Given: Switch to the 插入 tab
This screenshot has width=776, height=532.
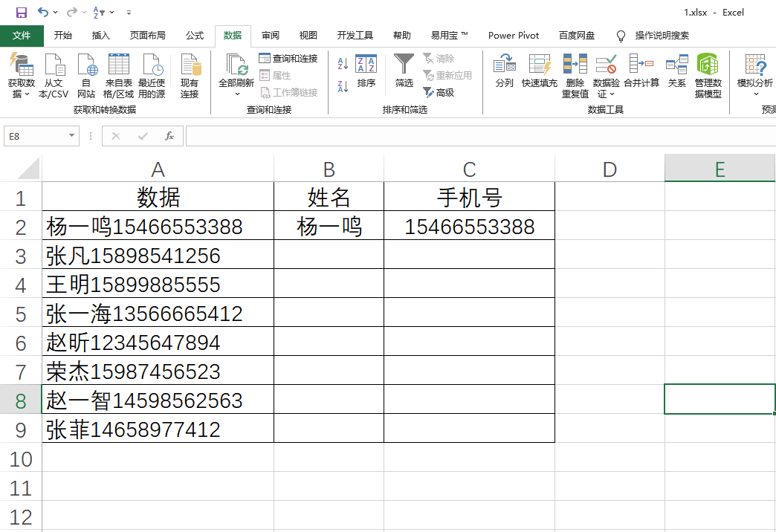Looking at the screenshot, I should click(x=101, y=36).
